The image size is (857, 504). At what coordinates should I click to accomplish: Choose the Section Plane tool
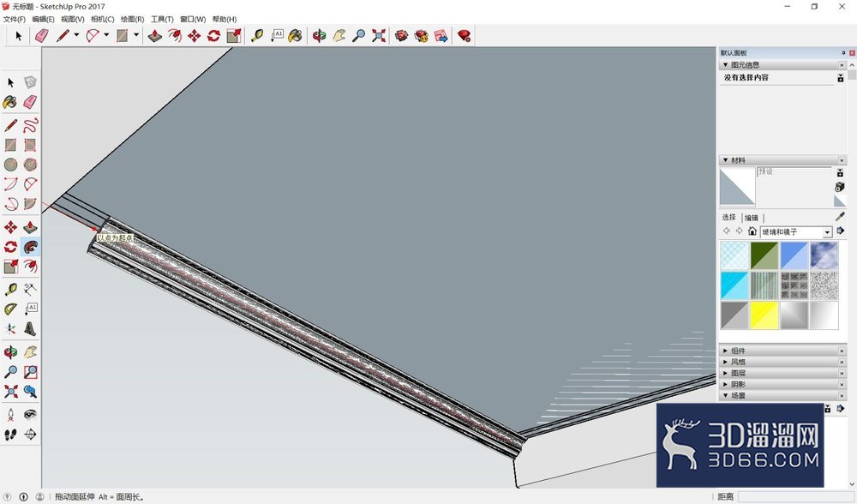click(30, 434)
